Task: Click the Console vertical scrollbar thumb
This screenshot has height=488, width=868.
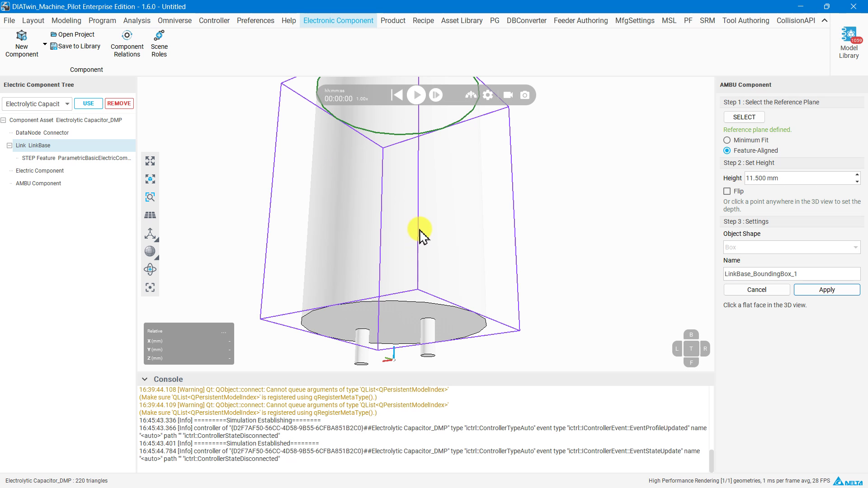Action: pos(711,461)
